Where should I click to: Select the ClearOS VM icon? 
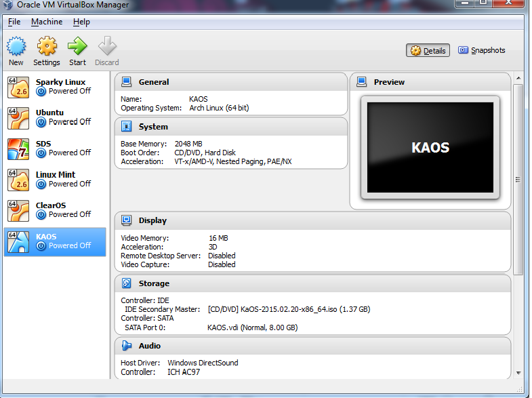tap(18, 211)
